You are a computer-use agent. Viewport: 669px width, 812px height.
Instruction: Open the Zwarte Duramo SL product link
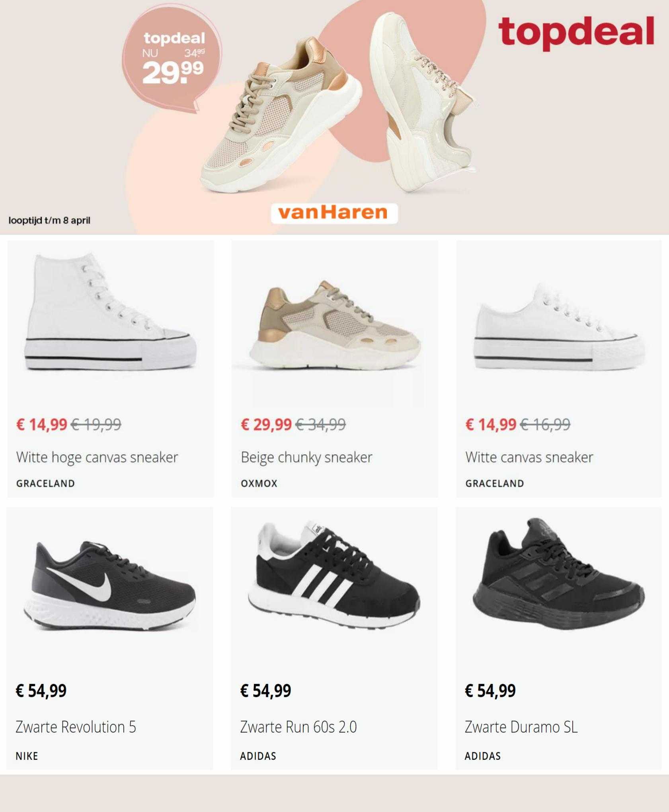(x=521, y=727)
